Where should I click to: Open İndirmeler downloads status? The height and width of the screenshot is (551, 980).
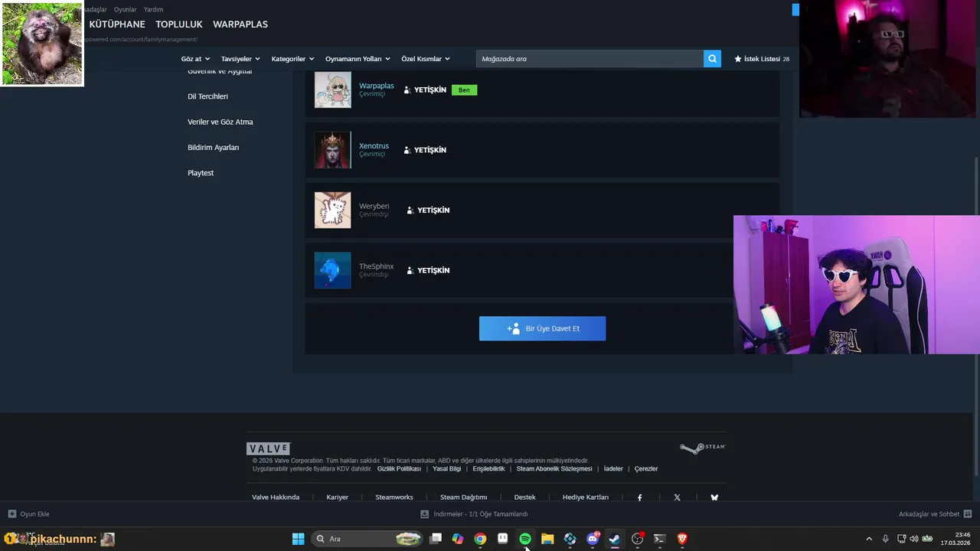pyautogui.click(x=474, y=514)
